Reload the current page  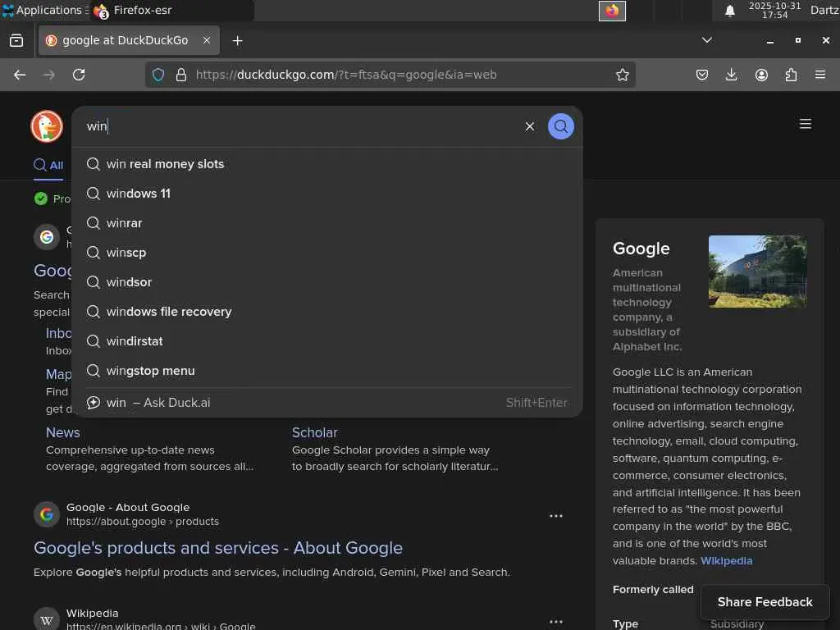tap(79, 75)
